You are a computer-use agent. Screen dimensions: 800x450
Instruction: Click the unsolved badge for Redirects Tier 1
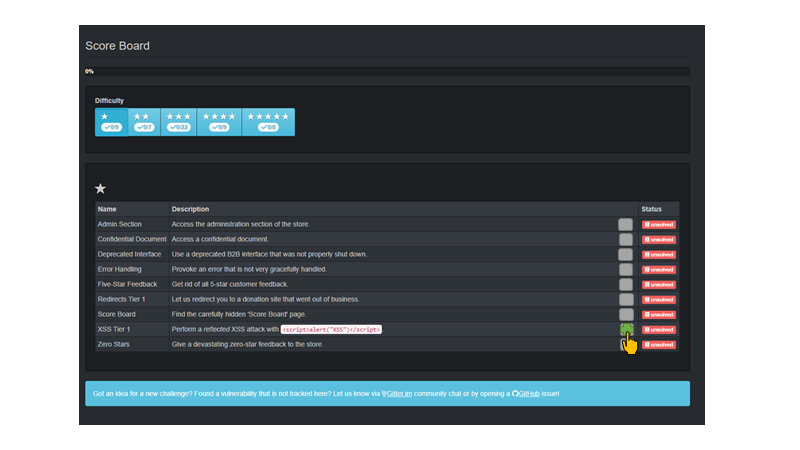pyautogui.click(x=659, y=299)
